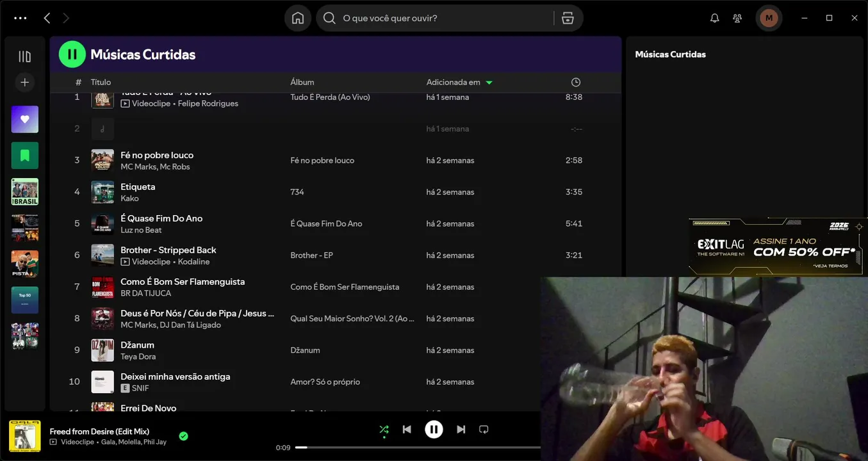Open artist link 'MC Marks, Mc Robs'
This screenshot has width=868, height=461.
(155, 166)
